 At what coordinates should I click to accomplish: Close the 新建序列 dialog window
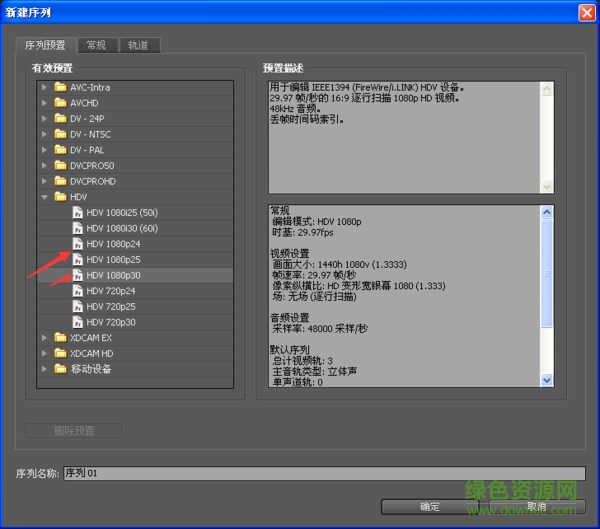click(586, 10)
